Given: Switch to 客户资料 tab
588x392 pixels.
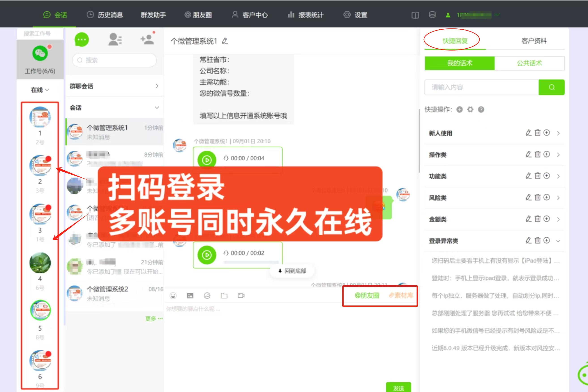Looking at the screenshot, I should 534,41.
